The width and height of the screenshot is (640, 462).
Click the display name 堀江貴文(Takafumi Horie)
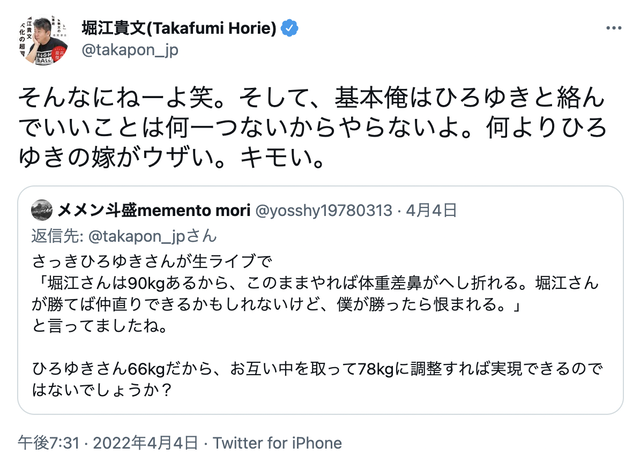click(179, 28)
